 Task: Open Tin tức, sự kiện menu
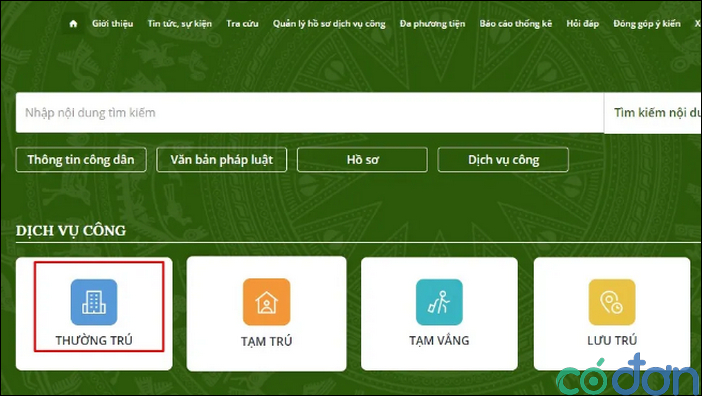tap(180, 24)
